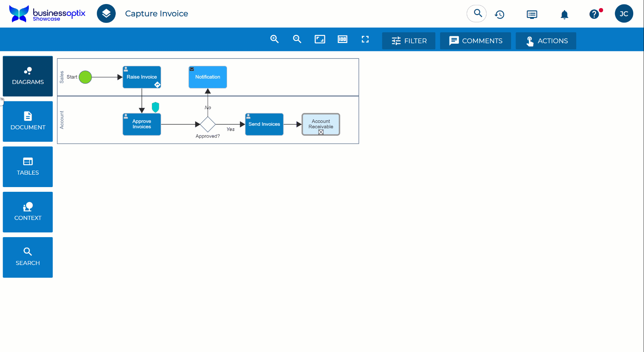Open the ACTIONS menu
The width and height of the screenshot is (644, 352).
click(x=546, y=41)
